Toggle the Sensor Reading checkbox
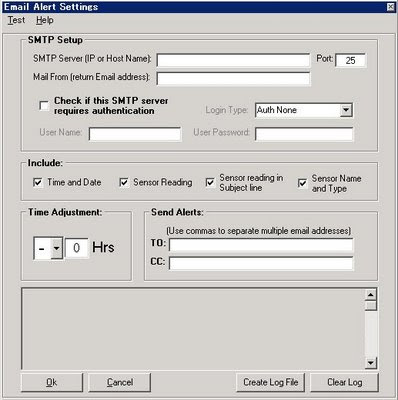 coord(124,183)
